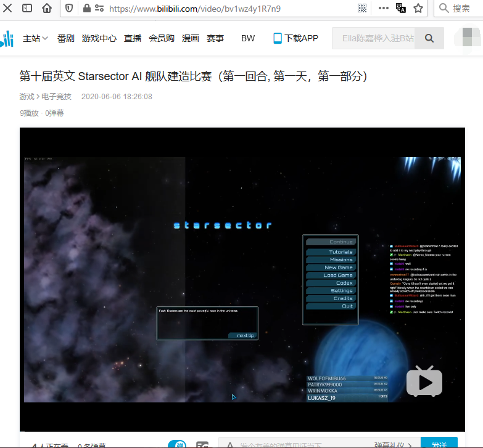This screenshot has height=448, width=483.
Task: Toggle the danmaku display switch
Action: 177,444
